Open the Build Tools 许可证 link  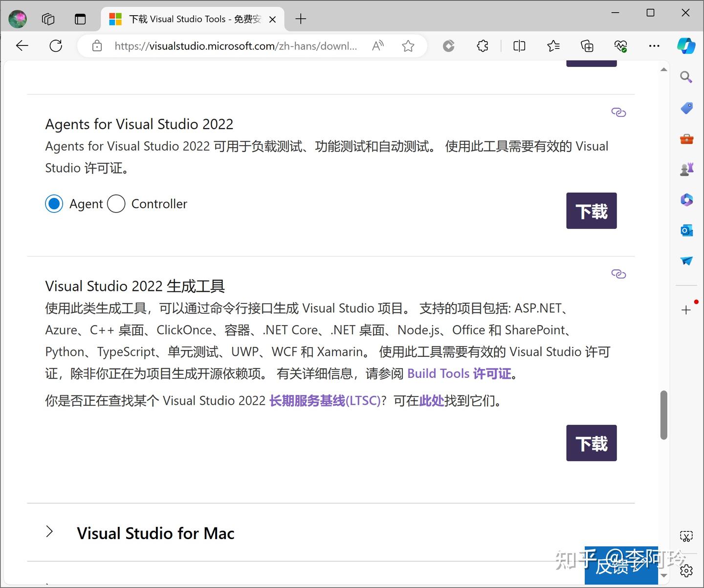pos(459,373)
